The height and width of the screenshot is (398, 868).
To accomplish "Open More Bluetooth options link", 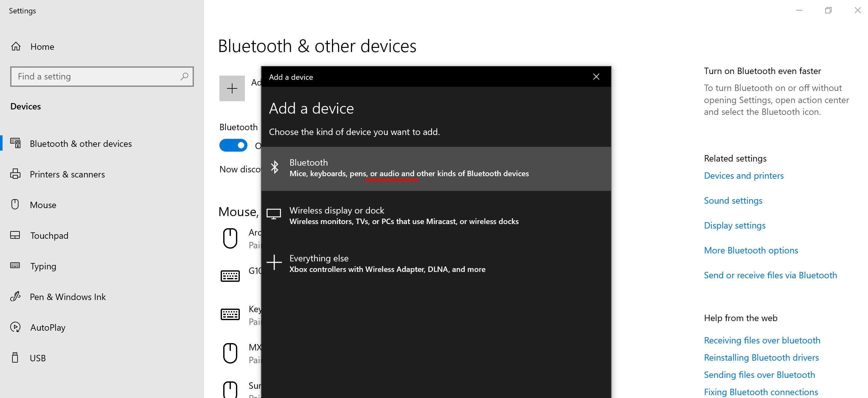I will [x=751, y=250].
